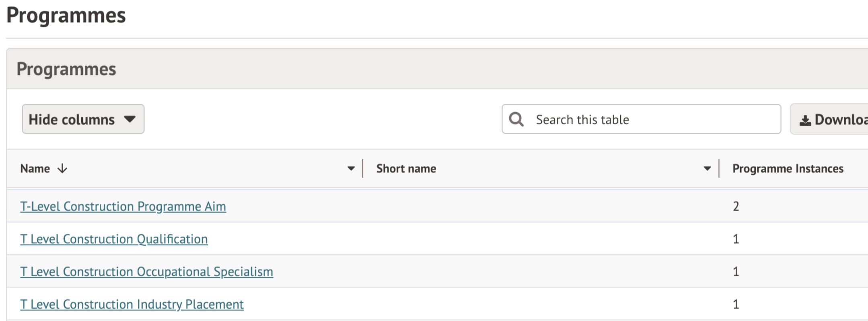Sort by the Name column header
This screenshot has width=868, height=321.
[35, 169]
